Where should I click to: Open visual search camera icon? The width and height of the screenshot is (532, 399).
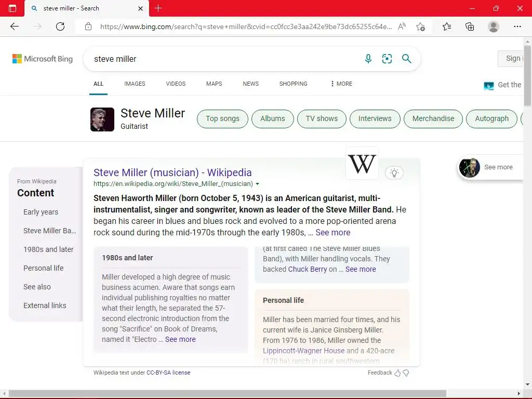387,59
